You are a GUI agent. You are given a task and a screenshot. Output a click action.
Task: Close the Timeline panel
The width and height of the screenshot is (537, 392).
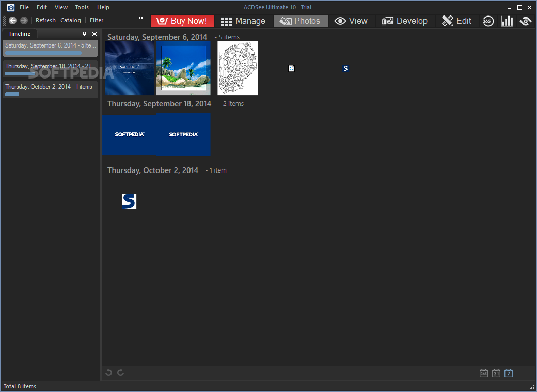[94, 34]
